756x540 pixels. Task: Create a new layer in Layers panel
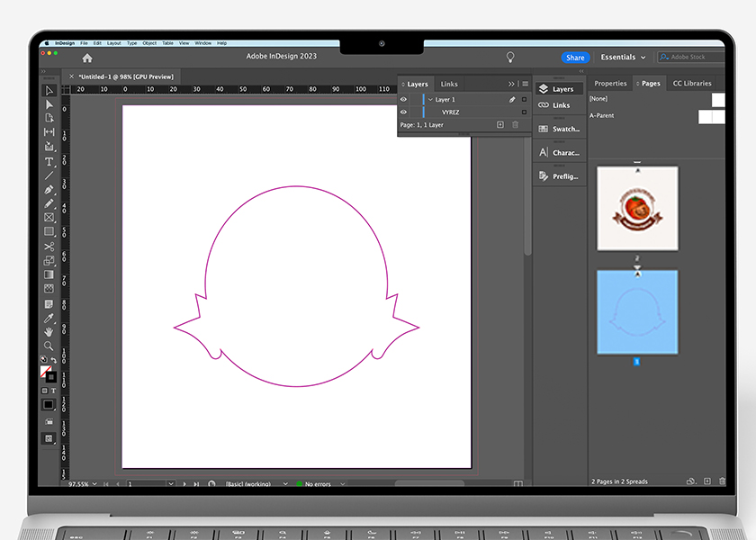tap(500, 125)
